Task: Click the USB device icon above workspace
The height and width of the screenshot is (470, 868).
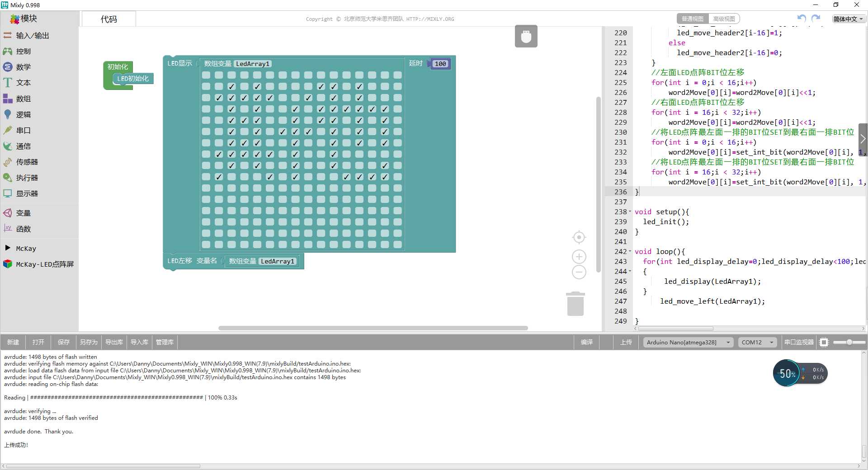Action: click(x=526, y=37)
